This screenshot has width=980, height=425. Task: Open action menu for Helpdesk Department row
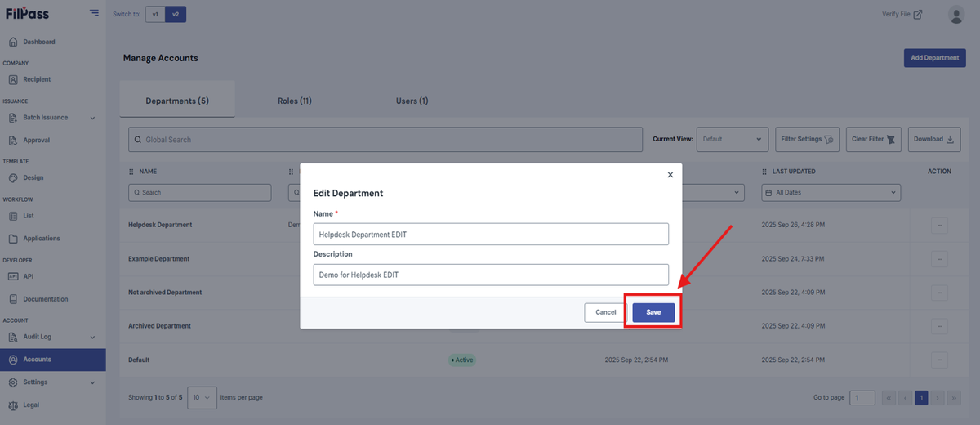pos(939,225)
